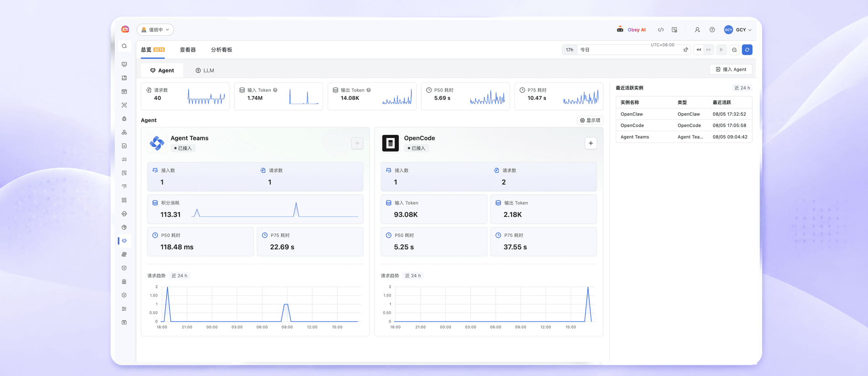Click the notes icon beside the code icon

pos(675,30)
